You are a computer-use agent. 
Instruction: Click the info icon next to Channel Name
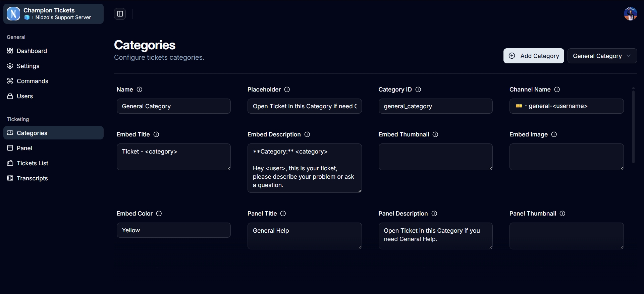[x=557, y=90]
